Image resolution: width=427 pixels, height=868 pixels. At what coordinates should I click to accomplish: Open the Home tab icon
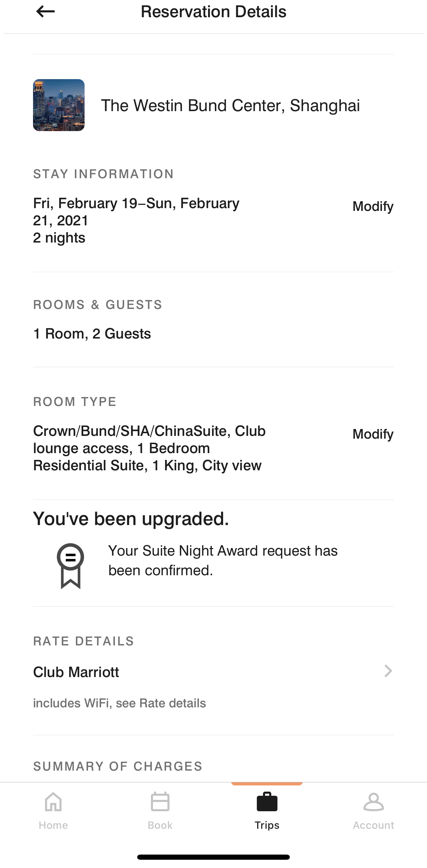click(53, 802)
